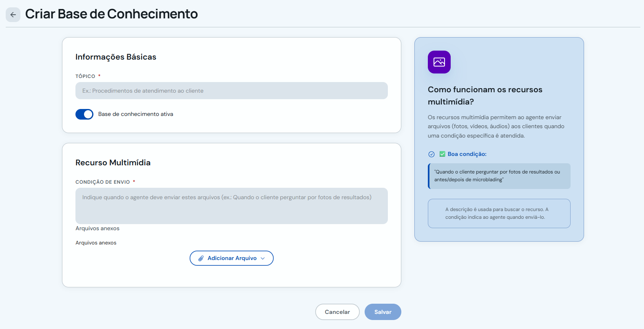644x329 pixels.
Task: Click the paperclip icon in Adicionar Arquivo
Action: coord(201,258)
